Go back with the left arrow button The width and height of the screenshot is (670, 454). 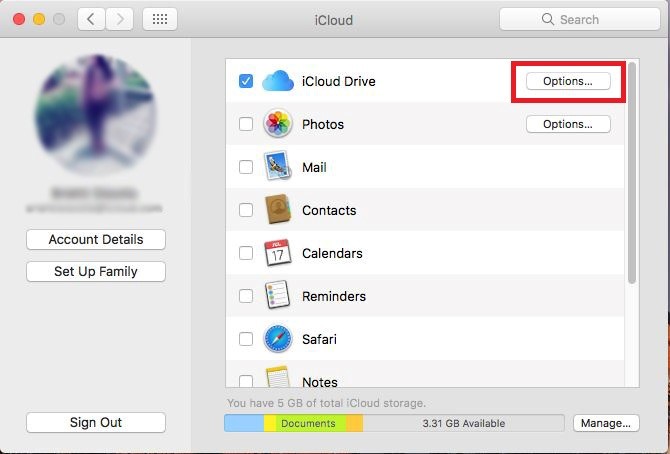[91, 19]
